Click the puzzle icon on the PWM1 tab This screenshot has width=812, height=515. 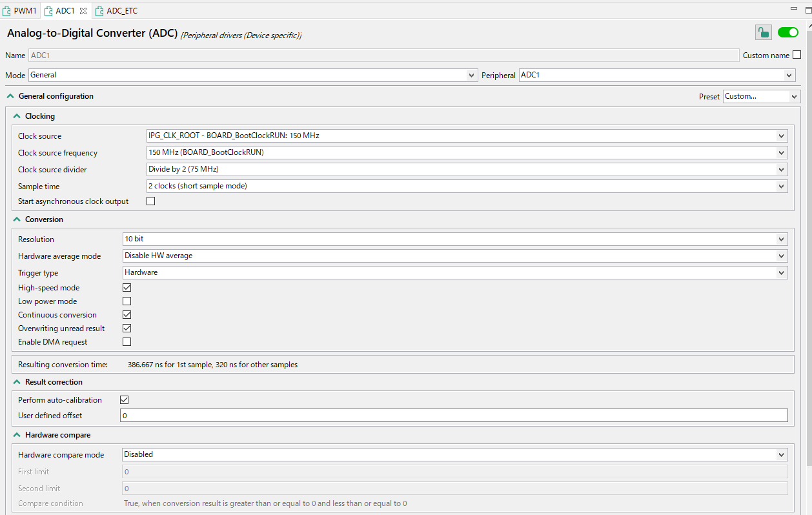(x=7, y=10)
